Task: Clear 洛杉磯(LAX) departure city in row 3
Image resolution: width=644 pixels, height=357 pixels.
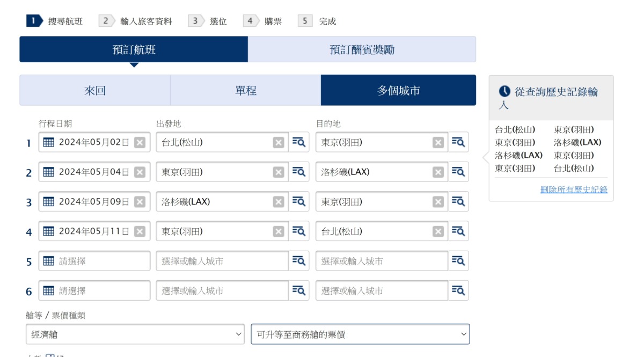Action: click(278, 202)
